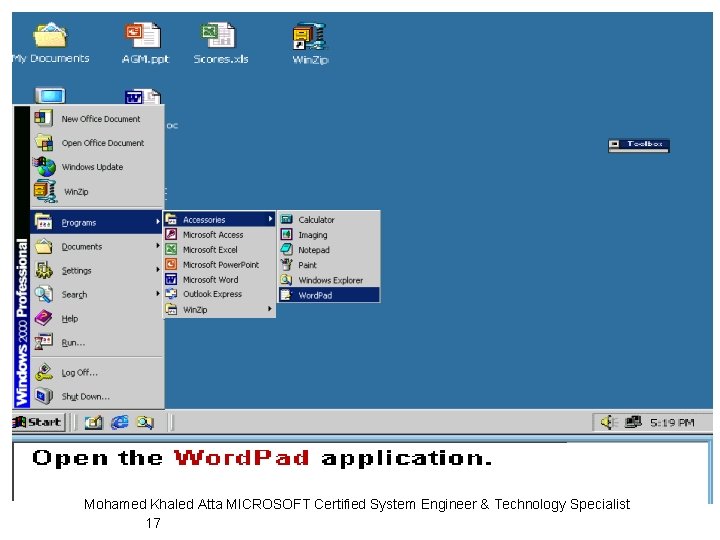Click the Run icon

(44, 342)
